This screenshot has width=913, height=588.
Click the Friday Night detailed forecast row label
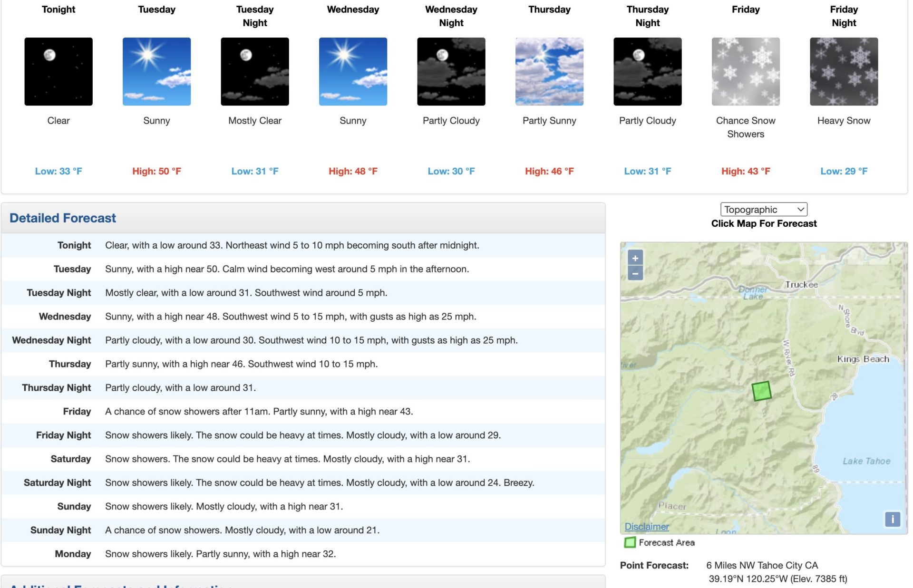[x=63, y=435]
